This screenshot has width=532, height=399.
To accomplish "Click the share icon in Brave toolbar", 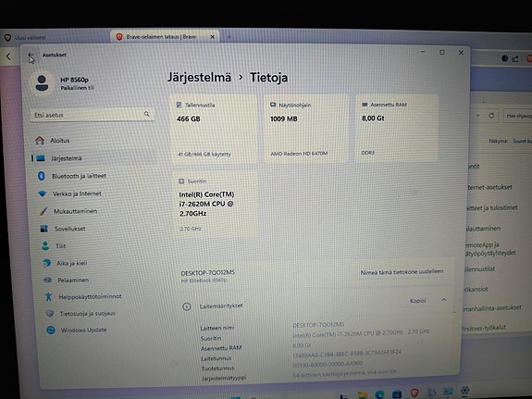I will coord(515,58).
